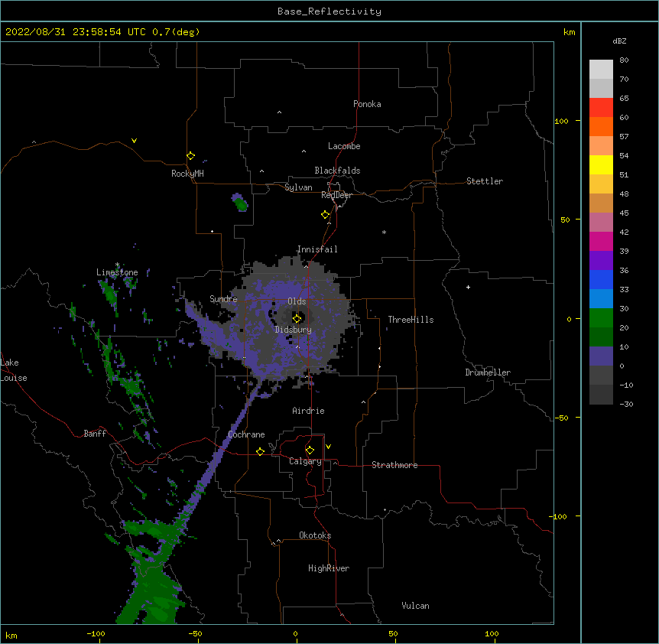Click the RockyMH label
Viewport: 659px width, 644px height.
tap(187, 174)
